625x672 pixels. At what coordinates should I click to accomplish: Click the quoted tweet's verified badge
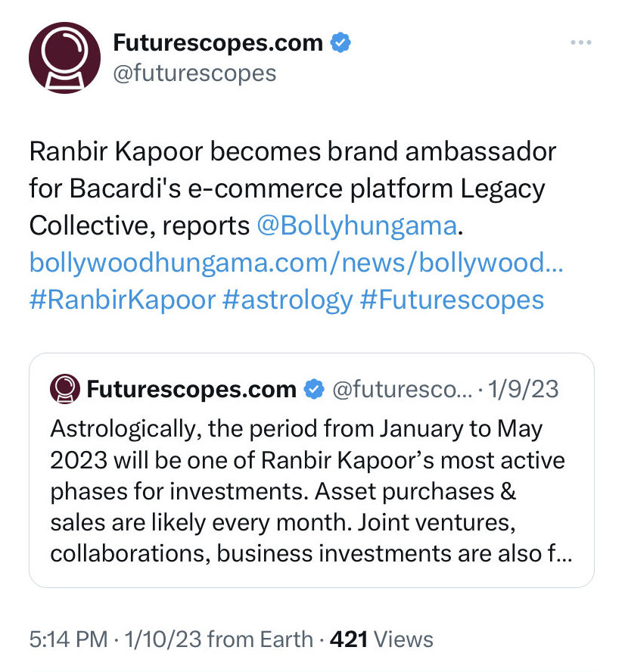314,389
